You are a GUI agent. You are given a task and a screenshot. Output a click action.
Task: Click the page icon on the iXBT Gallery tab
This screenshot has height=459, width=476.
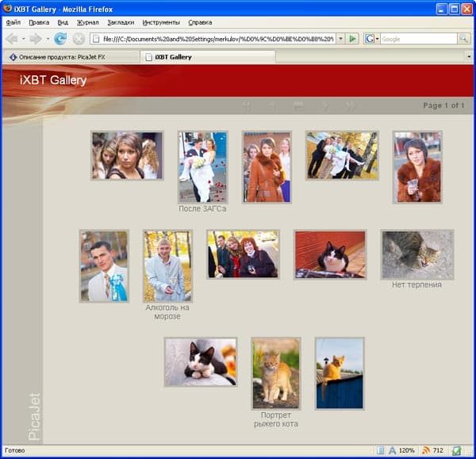[x=148, y=57]
